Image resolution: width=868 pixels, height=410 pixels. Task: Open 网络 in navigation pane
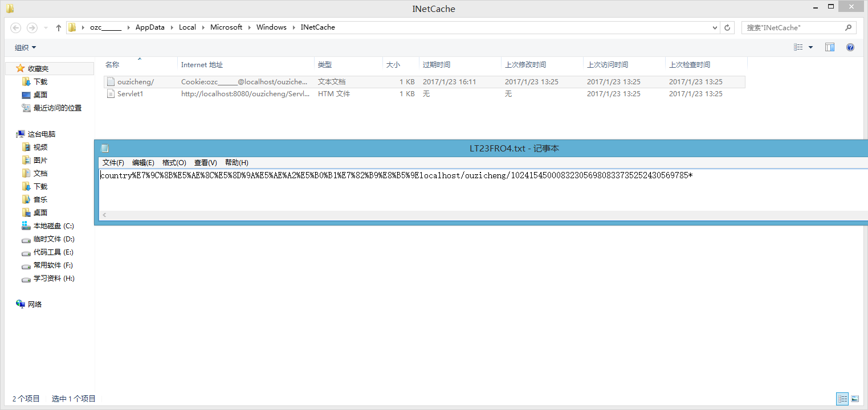point(29,305)
